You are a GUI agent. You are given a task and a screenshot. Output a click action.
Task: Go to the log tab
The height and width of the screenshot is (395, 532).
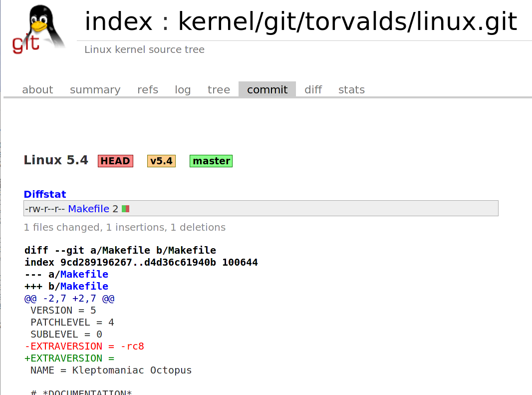pos(183,90)
